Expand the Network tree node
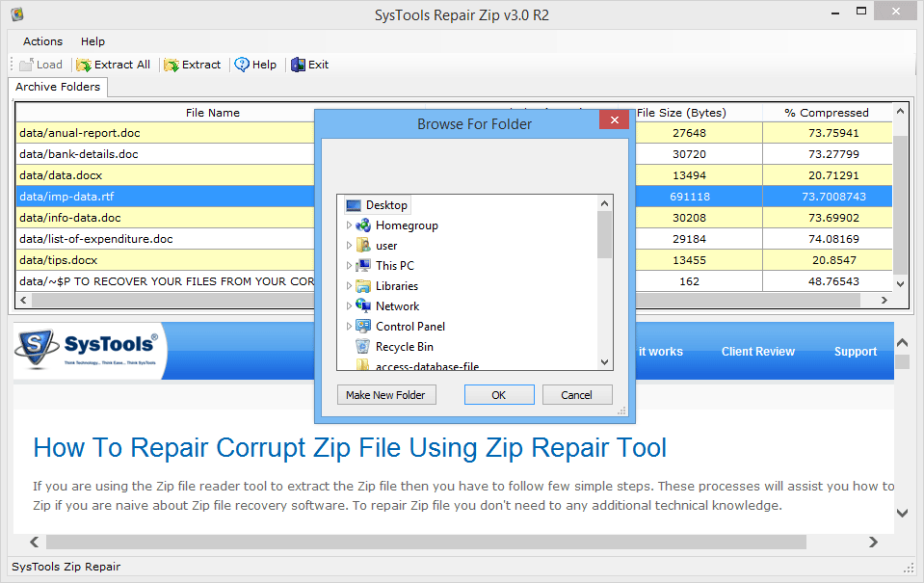 click(x=349, y=305)
